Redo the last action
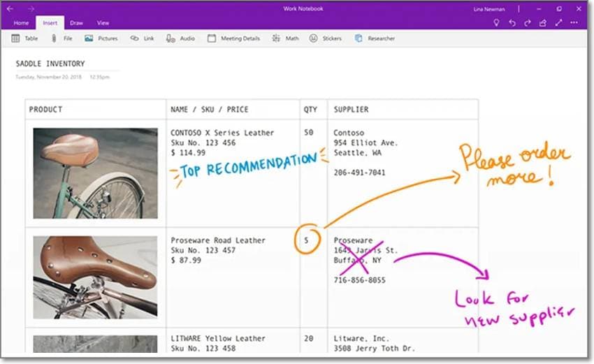This screenshot has height=364, width=594. (x=528, y=23)
